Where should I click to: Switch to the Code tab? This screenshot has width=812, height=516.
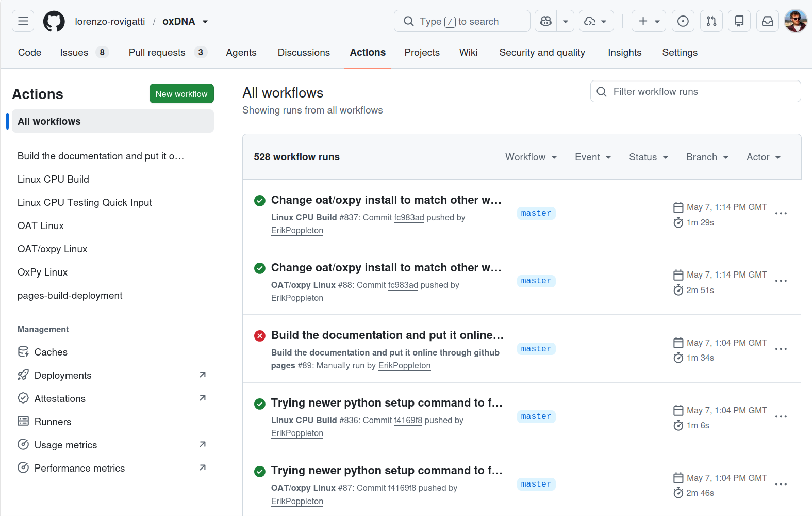point(29,52)
